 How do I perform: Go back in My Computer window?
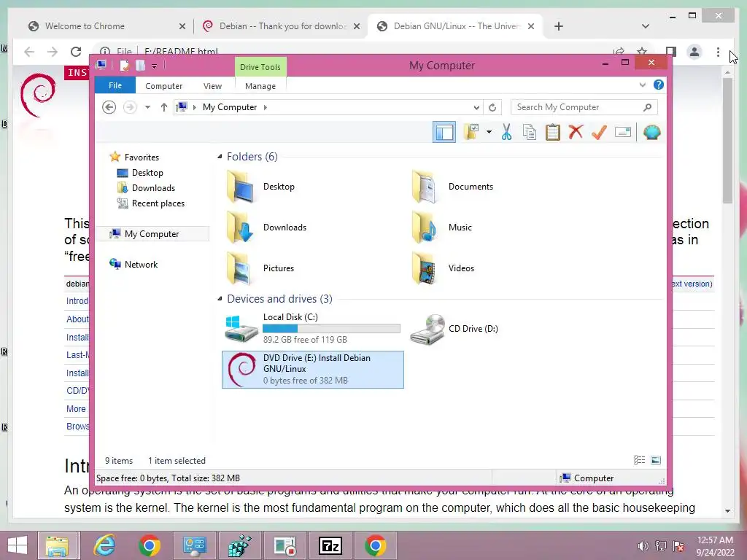(x=109, y=107)
